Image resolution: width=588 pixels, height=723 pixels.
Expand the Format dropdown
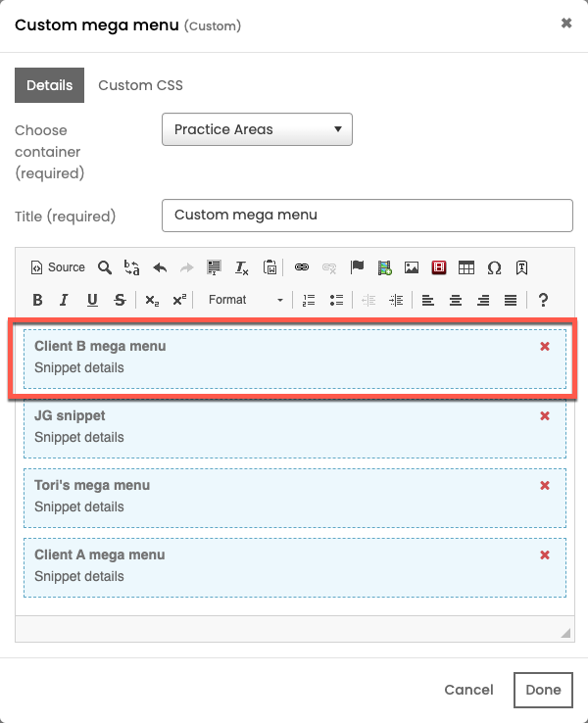tap(245, 300)
